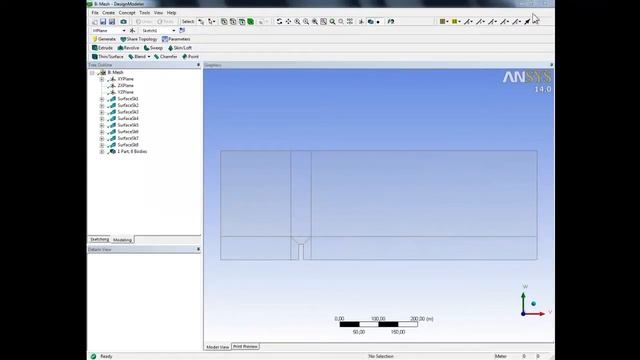Switch to the Model View tab

[218, 347]
